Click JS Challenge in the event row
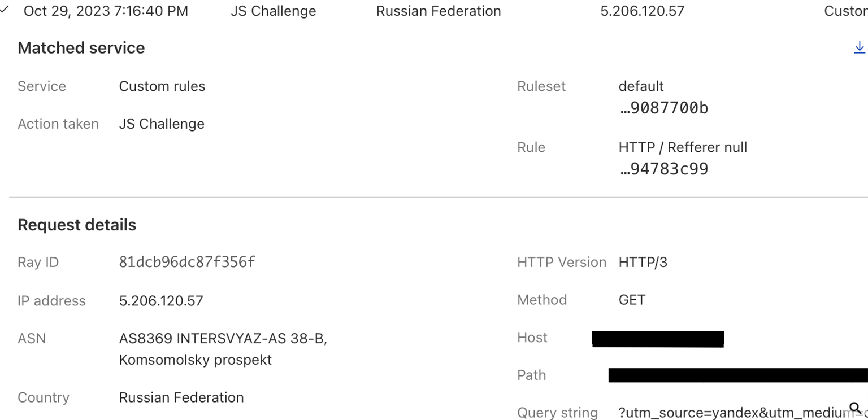Viewport: 868px width, 420px height. pyautogui.click(x=274, y=11)
